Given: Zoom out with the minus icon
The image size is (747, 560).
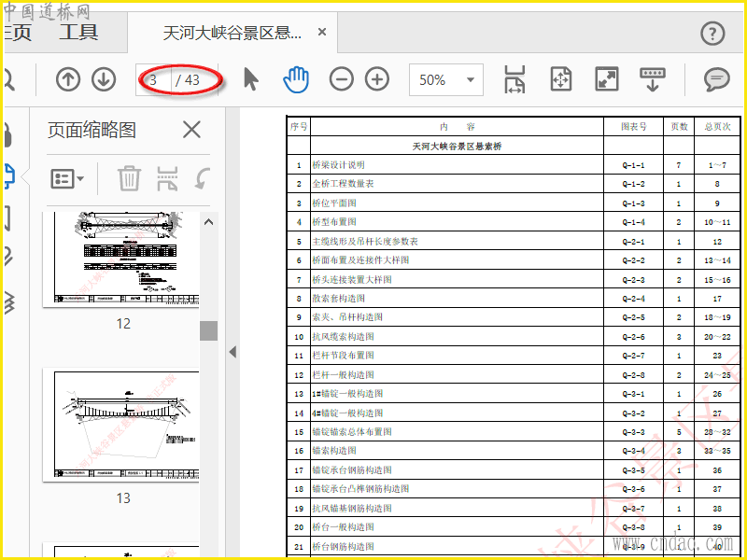Looking at the screenshot, I should click(342, 79).
